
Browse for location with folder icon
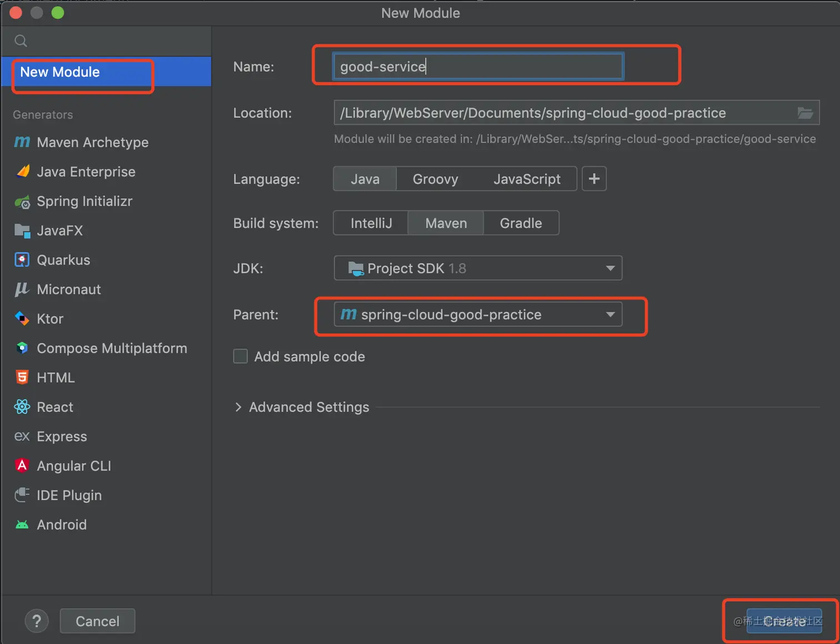click(805, 113)
